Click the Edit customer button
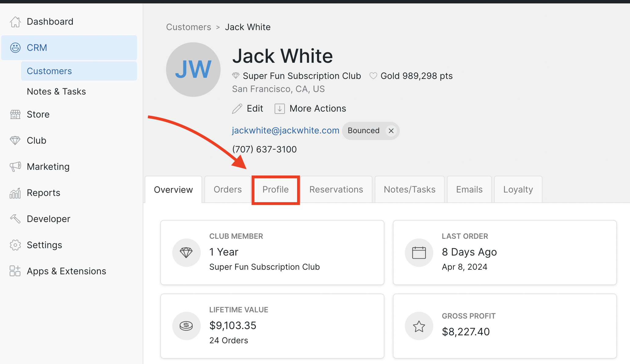The height and width of the screenshot is (364, 630). click(x=248, y=109)
